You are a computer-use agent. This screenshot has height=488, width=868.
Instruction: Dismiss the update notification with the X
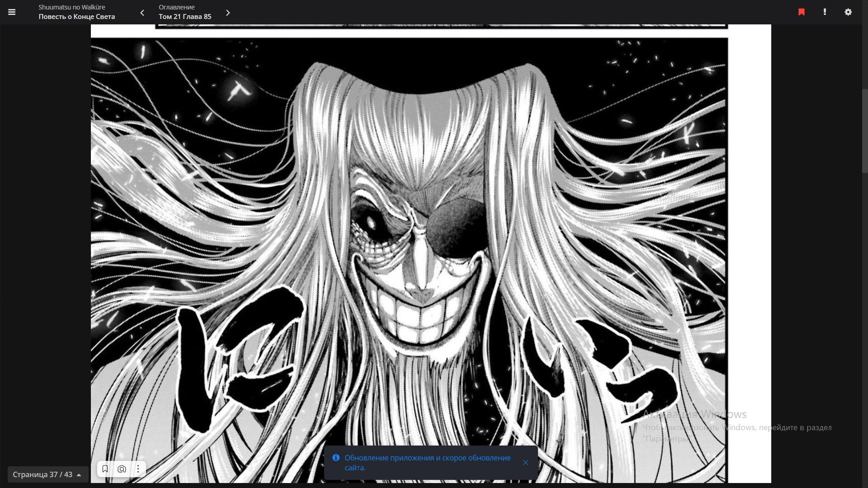tap(525, 463)
